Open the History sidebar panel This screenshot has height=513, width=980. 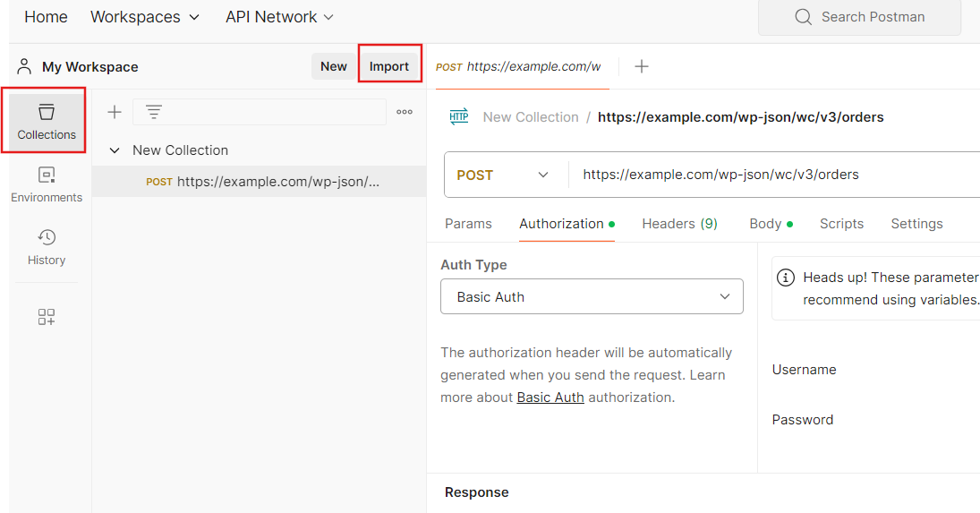pyautogui.click(x=47, y=247)
